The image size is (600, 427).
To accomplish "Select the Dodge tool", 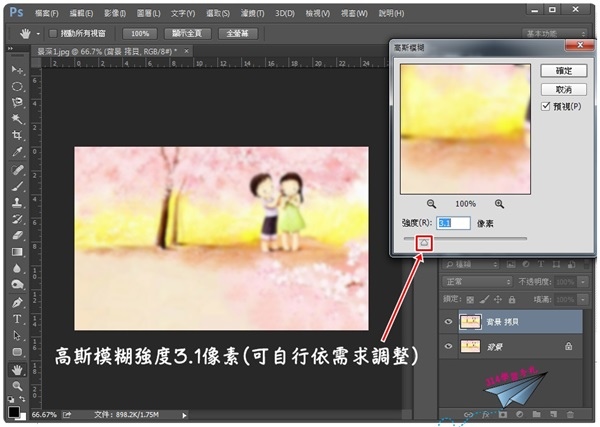I will [x=17, y=284].
